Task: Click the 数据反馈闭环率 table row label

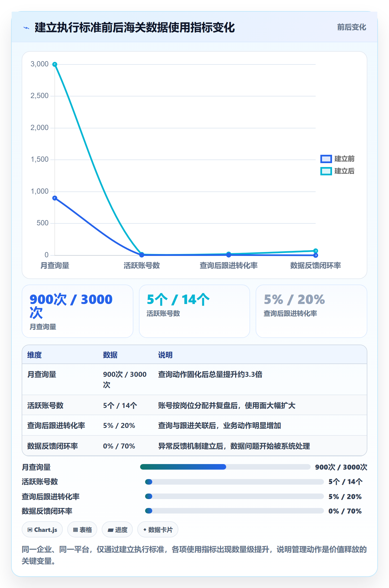Action: coord(53,446)
